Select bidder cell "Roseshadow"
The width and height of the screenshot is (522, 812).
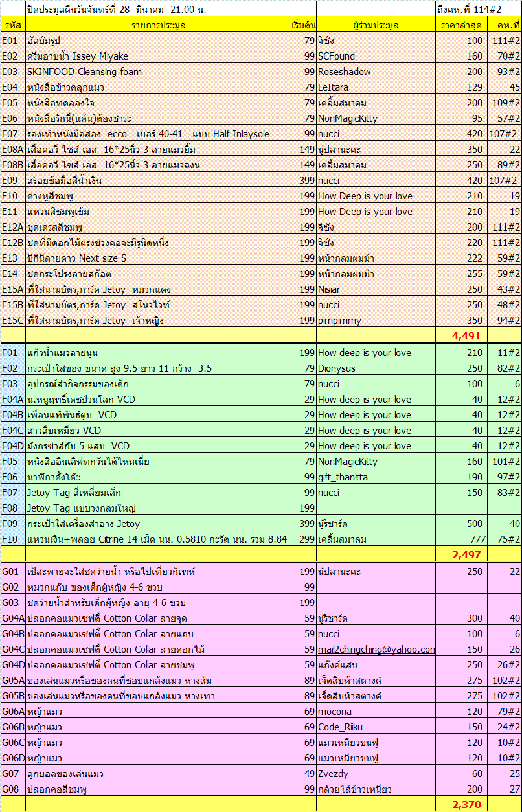345,72
